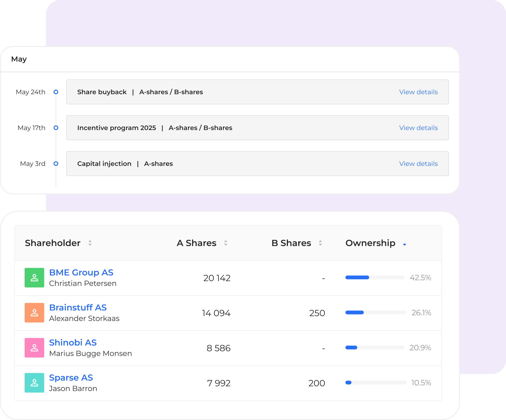Click the May 3rd timeline marker
Viewport: 506px width, 420px height.
point(56,164)
